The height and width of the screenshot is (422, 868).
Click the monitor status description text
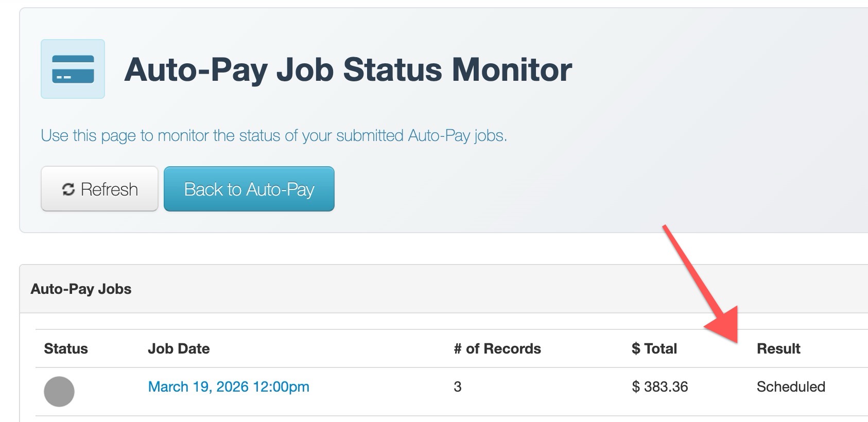coord(274,135)
